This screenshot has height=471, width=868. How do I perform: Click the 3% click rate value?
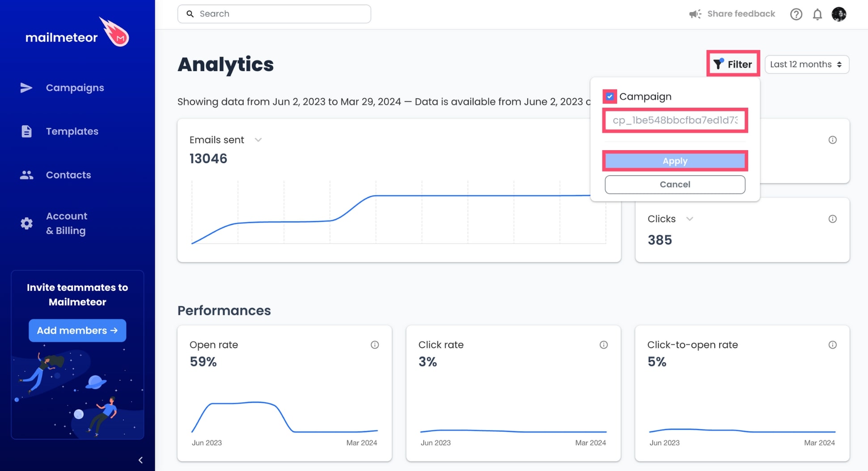tap(428, 362)
